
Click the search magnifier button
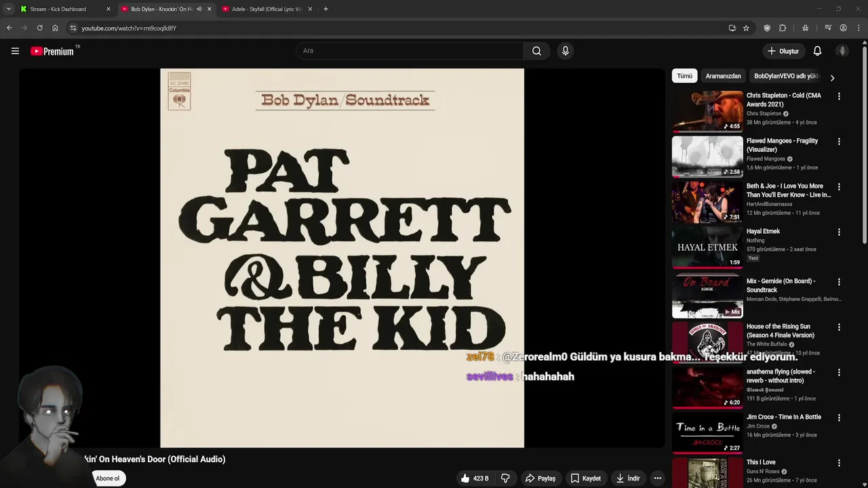pos(536,51)
